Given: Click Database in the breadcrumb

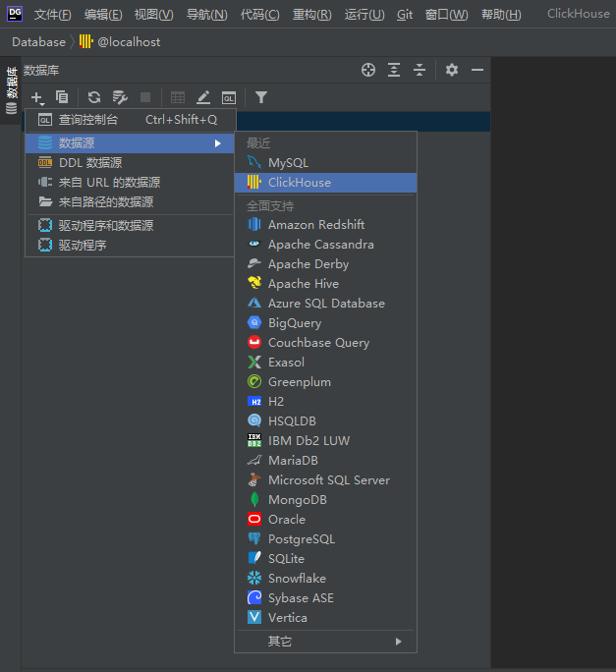Looking at the screenshot, I should 38,42.
